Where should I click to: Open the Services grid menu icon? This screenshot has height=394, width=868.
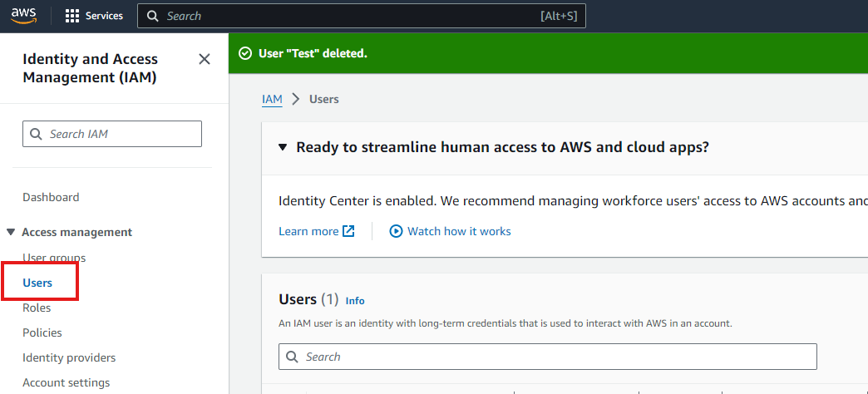pyautogui.click(x=72, y=16)
